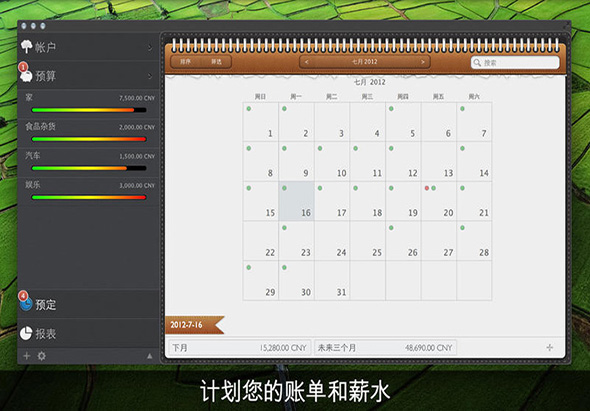
Task: Click the 下月 15,280.00 CNY summary
Action: click(240, 347)
